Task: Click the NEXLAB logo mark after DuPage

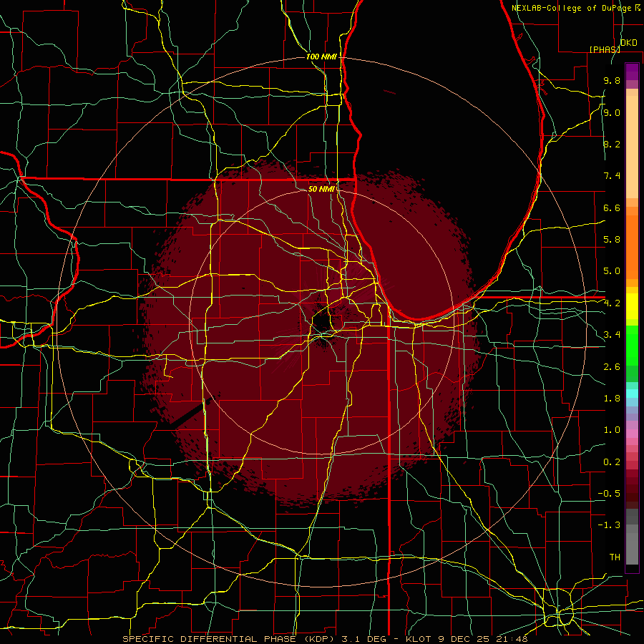Action: pos(638,7)
